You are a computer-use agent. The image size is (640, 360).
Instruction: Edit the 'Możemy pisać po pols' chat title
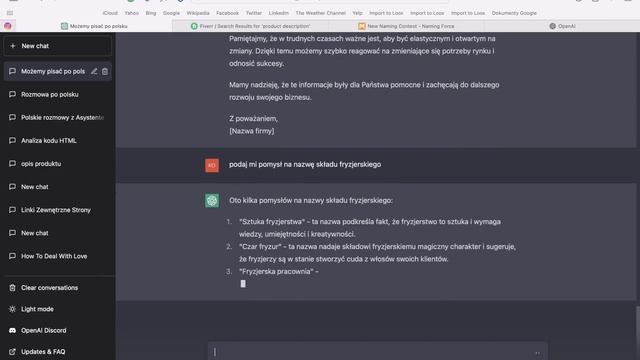[x=94, y=71]
